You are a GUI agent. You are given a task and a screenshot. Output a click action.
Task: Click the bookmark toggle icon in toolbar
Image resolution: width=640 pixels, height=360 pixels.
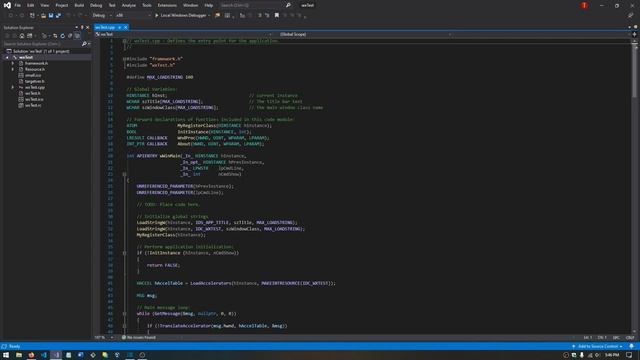click(x=277, y=16)
